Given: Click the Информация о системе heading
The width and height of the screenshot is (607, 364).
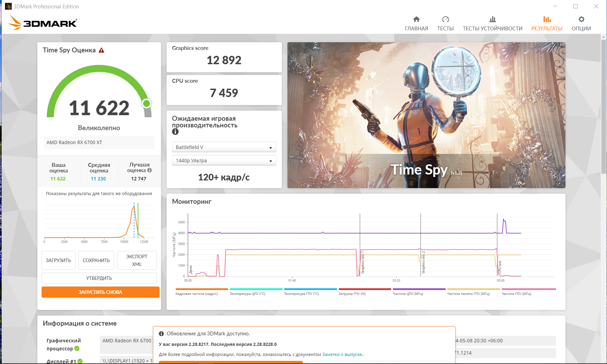Looking at the screenshot, I should 80,324.
